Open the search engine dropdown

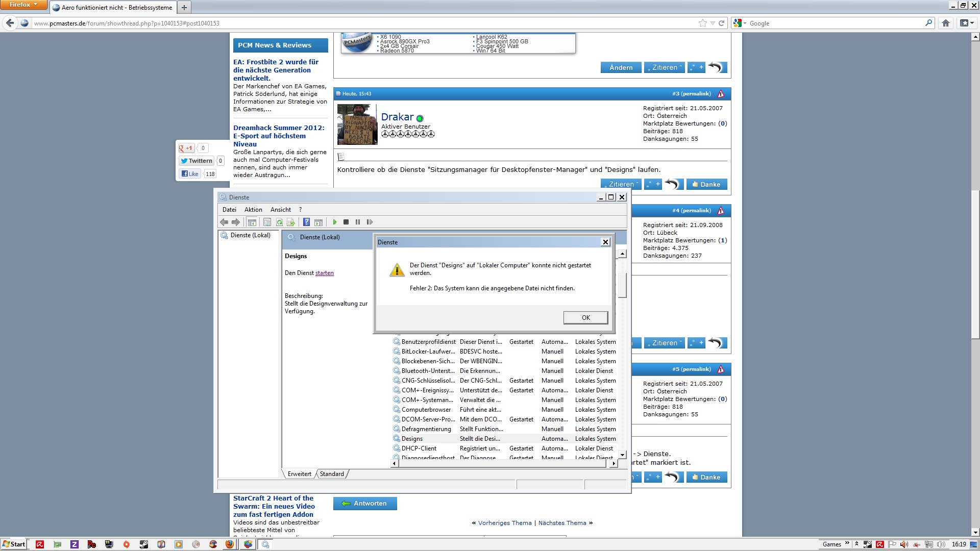point(739,23)
